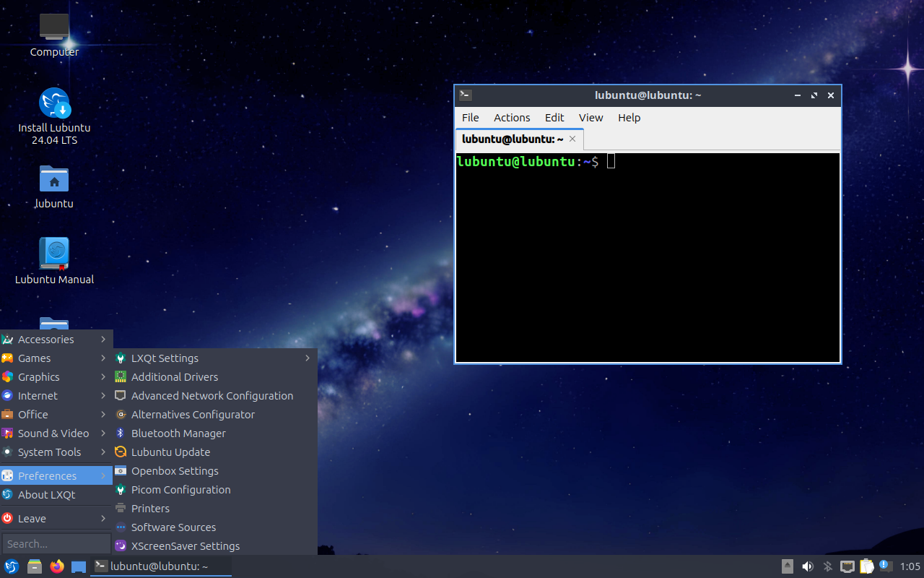This screenshot has width=924, height=578.
Task: Open the Additional Drivers entry
Action: click(x=215, y=377)
